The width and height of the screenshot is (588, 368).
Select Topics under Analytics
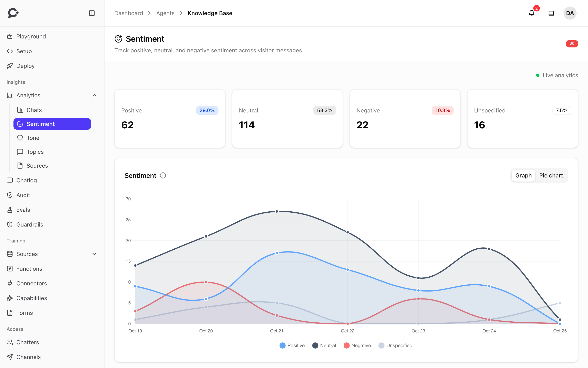coord(52,152)
